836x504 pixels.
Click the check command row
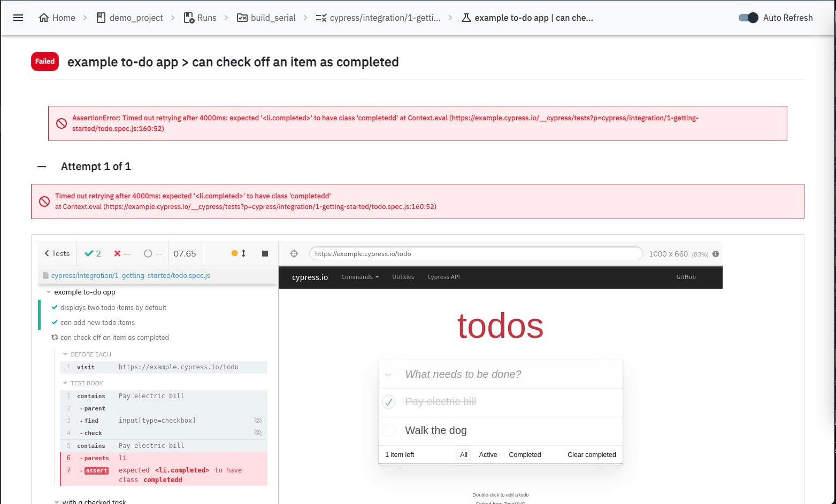click(x=164, y=433)
